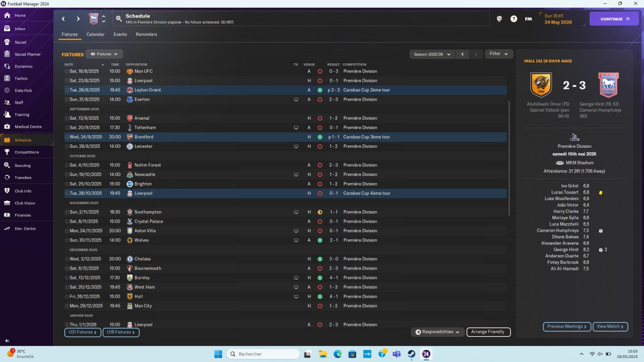644x362 pixels.
Task: Click the Opposition column header
Action: pos(136,64)
